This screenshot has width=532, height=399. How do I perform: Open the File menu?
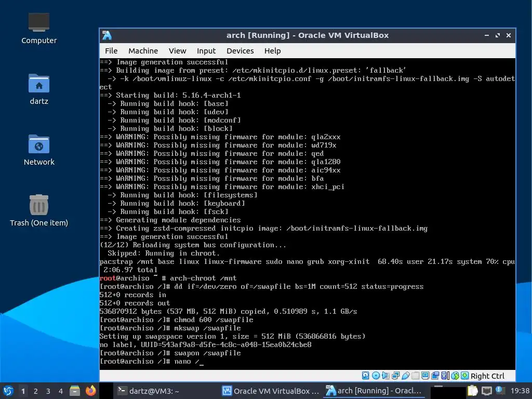(111, 51)
